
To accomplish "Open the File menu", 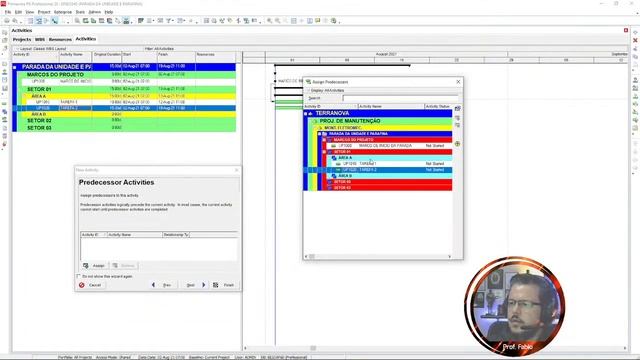I will [x=8, y=12].
